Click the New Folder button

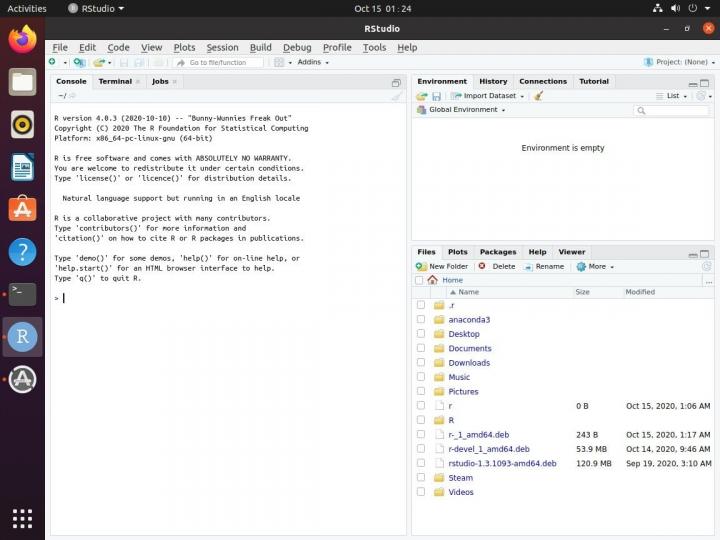[442, 267]
